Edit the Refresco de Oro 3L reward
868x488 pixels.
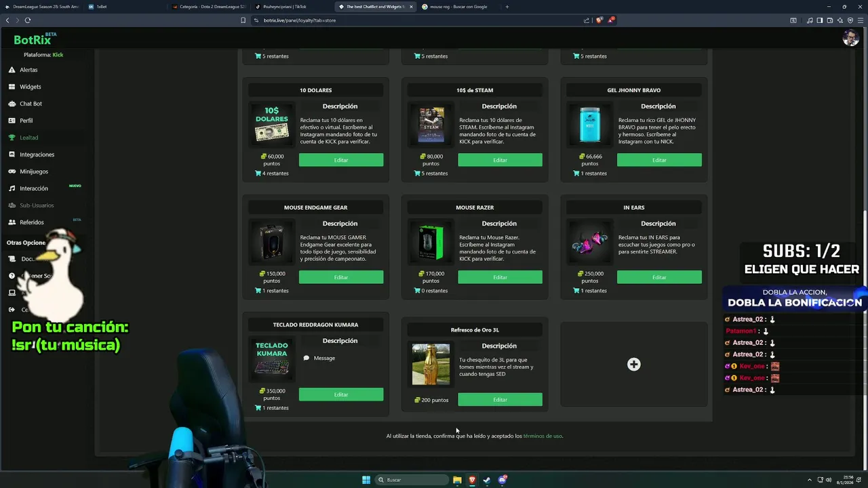pyautogui.click(x=500, y=400)
